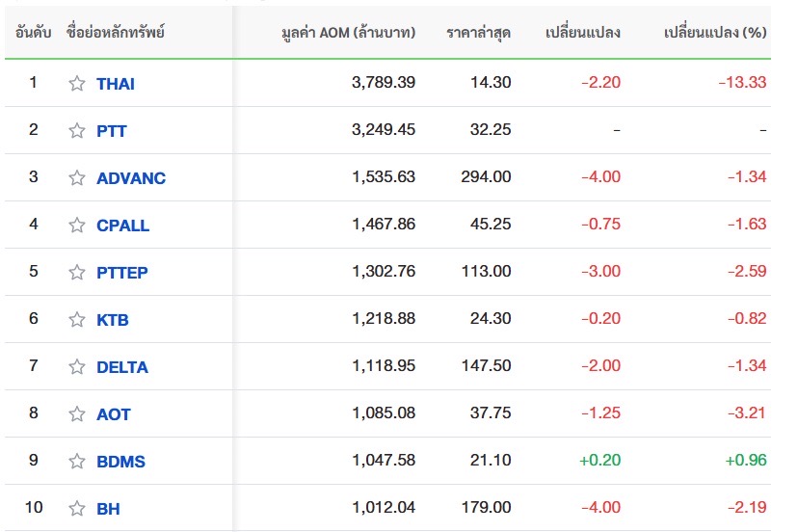This screenshot has height=532, width=798.
Task: Click the star icon beside KTB
Action: (77, 320)
